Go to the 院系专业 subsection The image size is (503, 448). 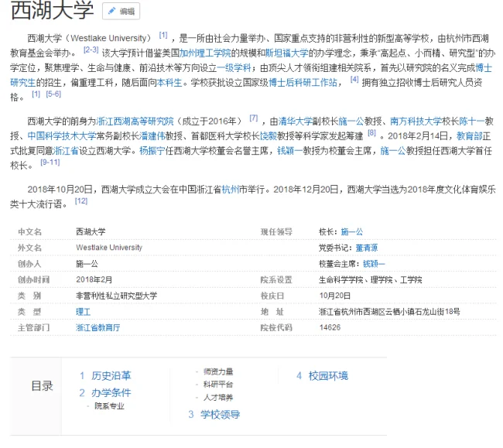tap(109, 406)
